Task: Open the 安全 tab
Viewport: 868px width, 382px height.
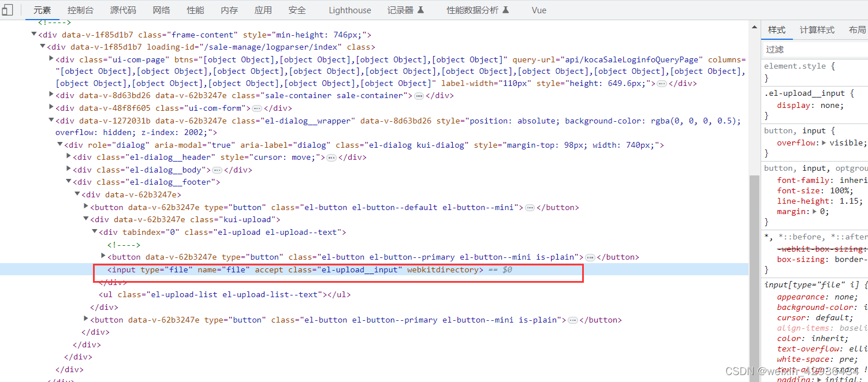Action: point(297,10)
